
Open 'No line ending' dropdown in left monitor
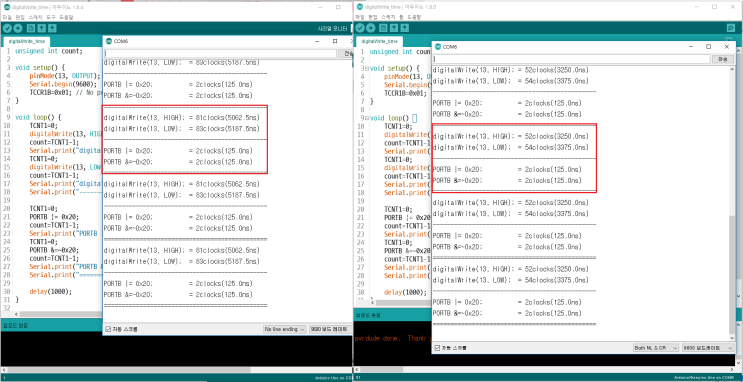[284, 329]
